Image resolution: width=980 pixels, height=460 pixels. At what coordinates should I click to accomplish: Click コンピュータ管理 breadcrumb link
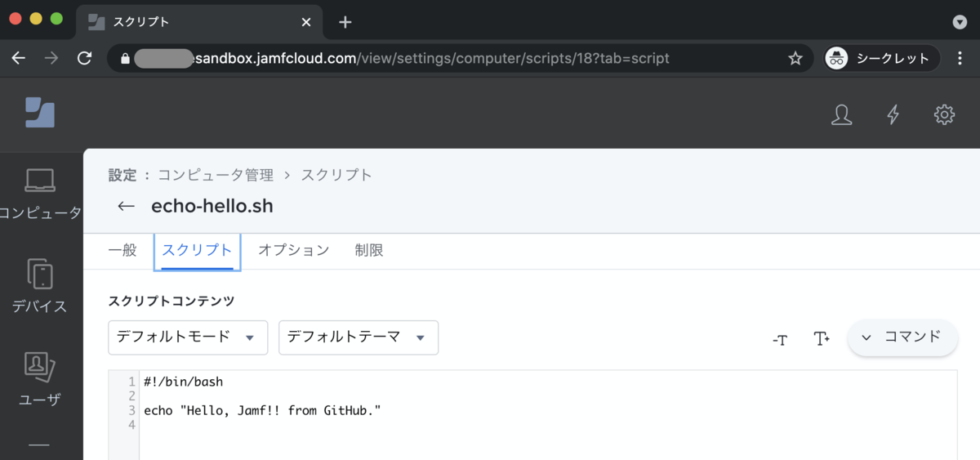tap(216, 175)
